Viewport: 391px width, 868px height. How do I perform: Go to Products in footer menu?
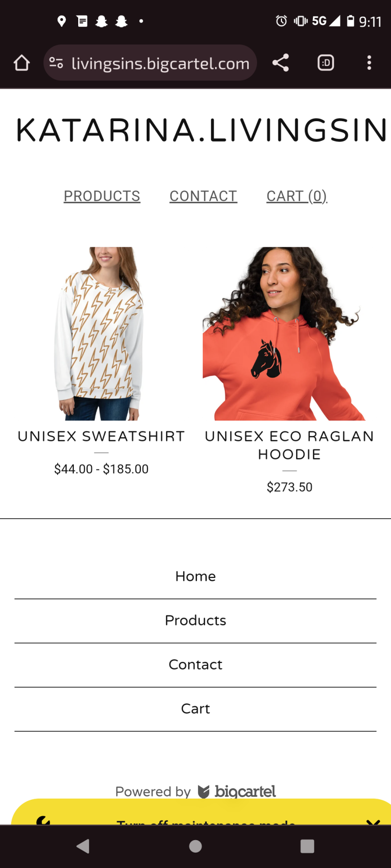(x=195, y=620)
